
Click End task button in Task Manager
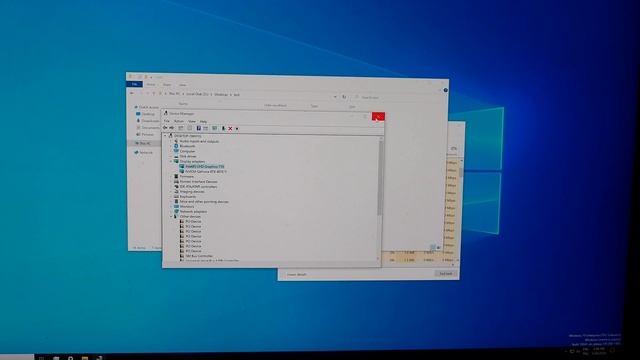pyautogui.click(x=445, y=273)
